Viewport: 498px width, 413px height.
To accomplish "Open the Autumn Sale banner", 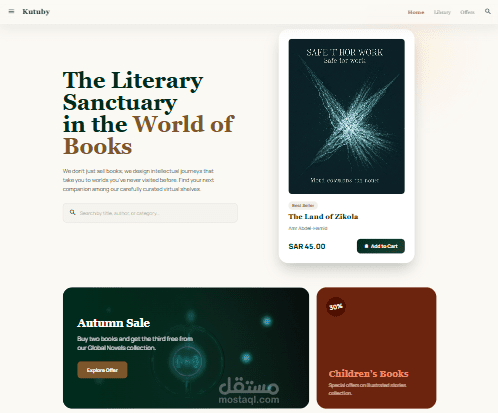I will (x=186, y=348).
